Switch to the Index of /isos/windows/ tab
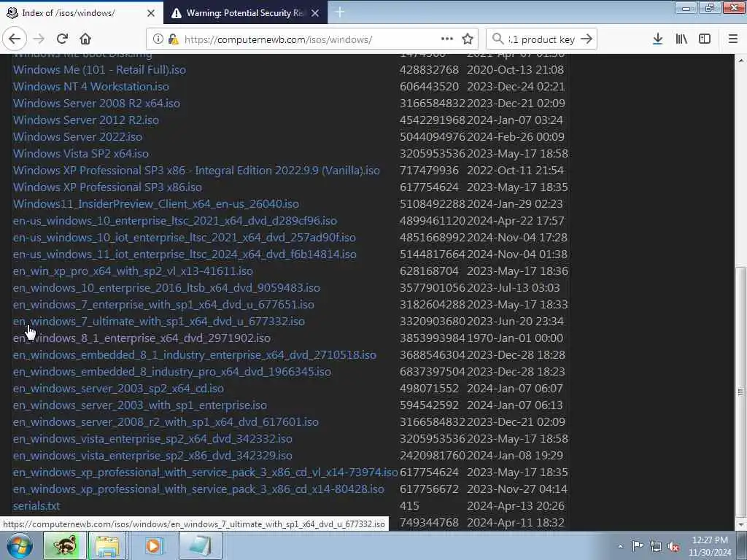747x560 pixels. point(82,13)
